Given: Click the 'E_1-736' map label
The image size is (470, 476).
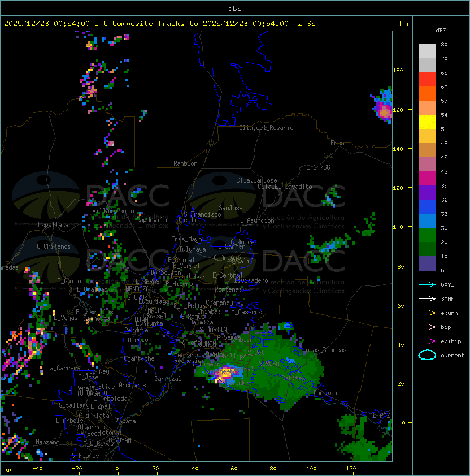Looking at the screenshot, I should click(x=318, y=167).
